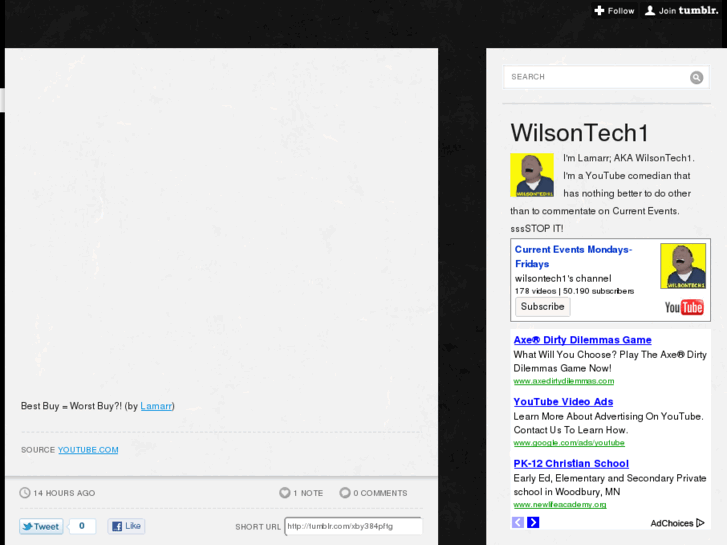This screenshot has width=727, height=545.
Task: Open the WilsonTech1 blog title
Action: point(579,133)
